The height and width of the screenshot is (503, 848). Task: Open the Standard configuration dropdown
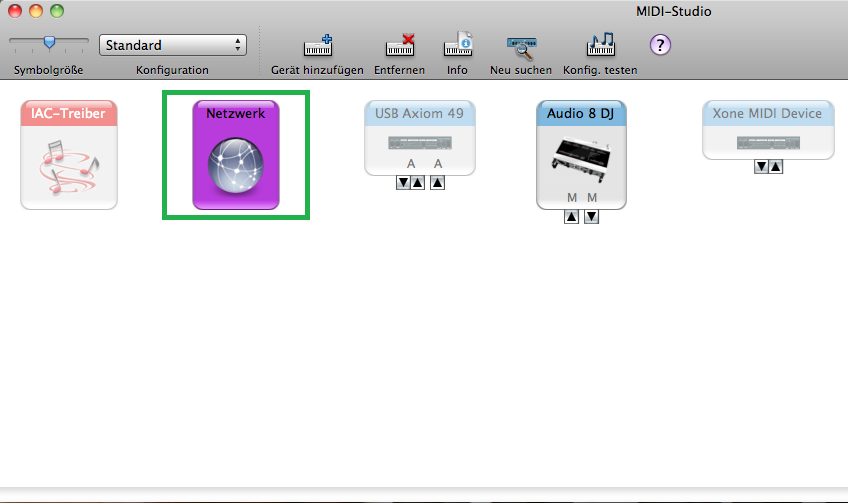click(172, 45)
